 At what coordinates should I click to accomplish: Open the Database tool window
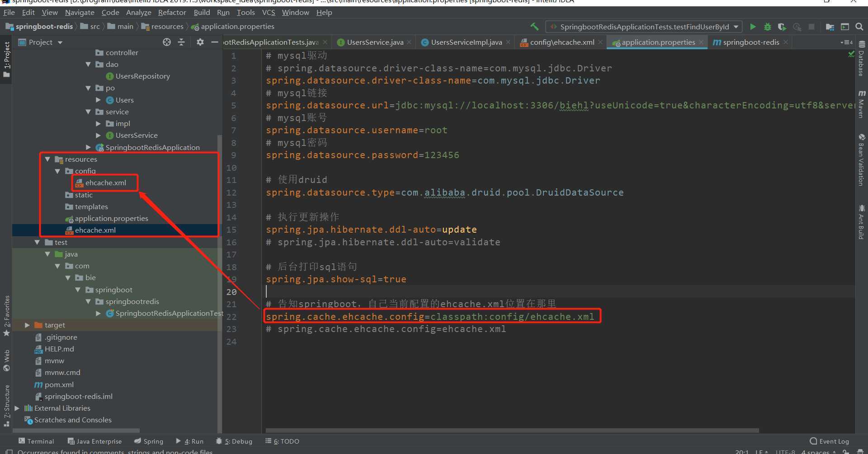point(862,59)
